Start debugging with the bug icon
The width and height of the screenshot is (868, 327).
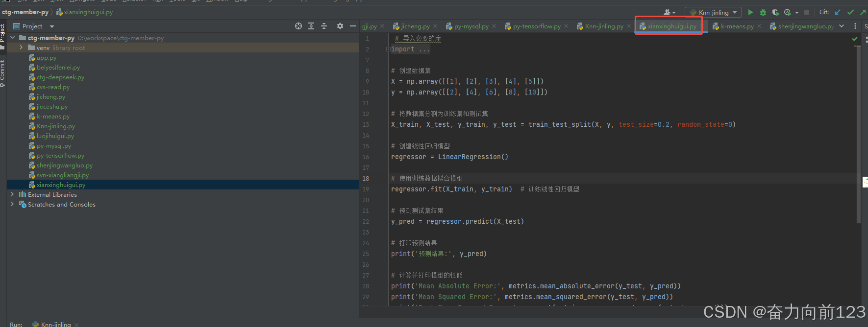[763, 12]
